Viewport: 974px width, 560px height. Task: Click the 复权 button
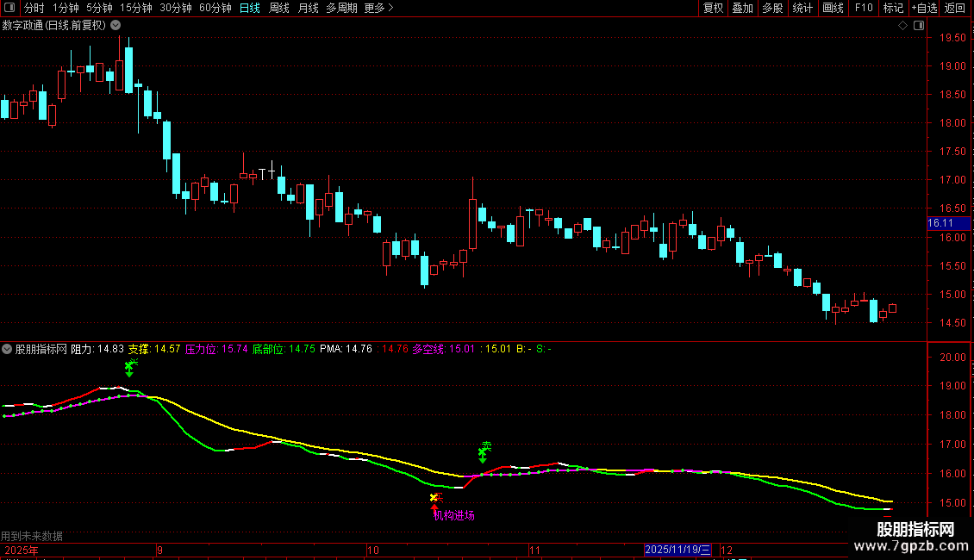(713, 8)
